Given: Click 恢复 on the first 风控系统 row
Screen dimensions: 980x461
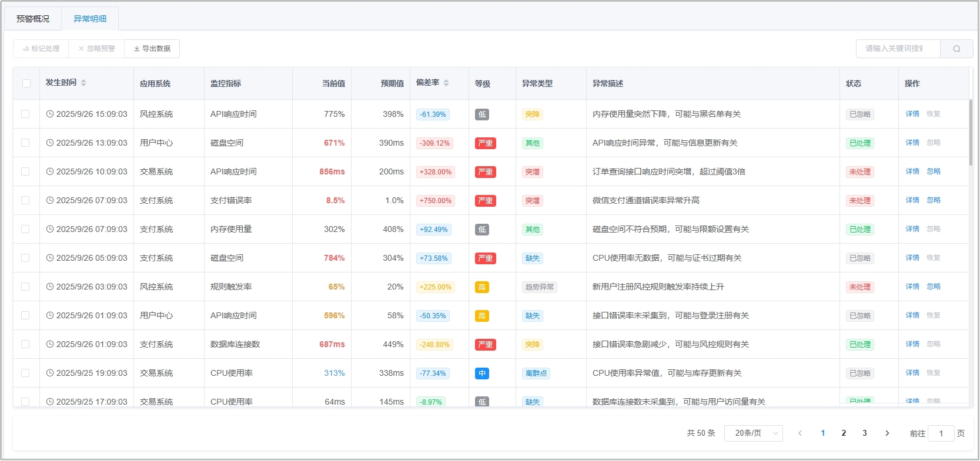Looking at the screenshot, I should [x=934, y=114].
